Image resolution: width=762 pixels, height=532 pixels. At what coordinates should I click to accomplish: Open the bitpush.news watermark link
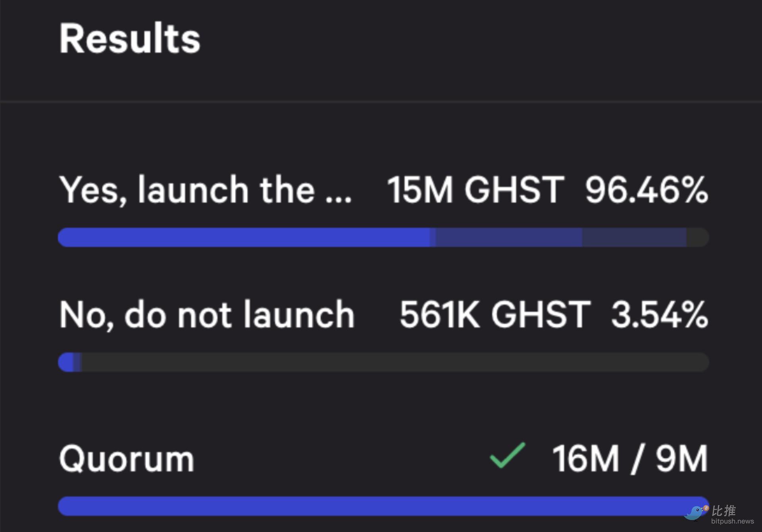tap(732, 521)
